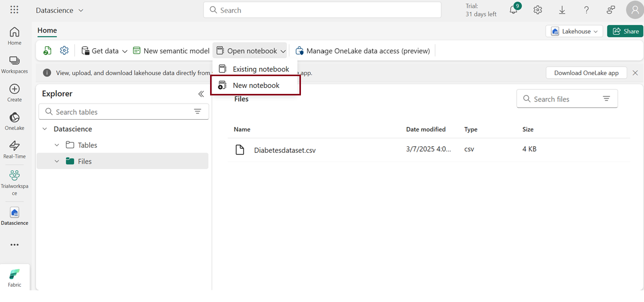Collapse the Tables folder in Explorer
The image size is (644, 302).
(x=57, y=145)
